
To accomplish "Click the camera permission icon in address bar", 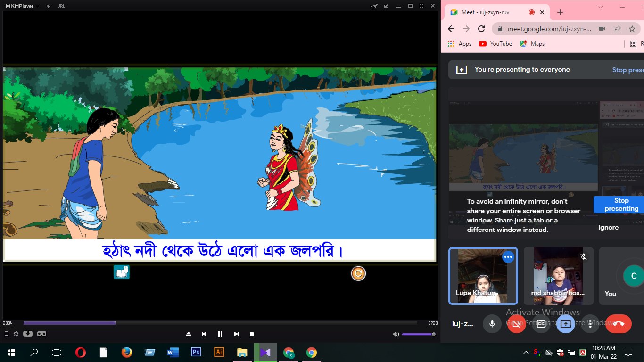I will pyautogui.click(x=602, y=29).
